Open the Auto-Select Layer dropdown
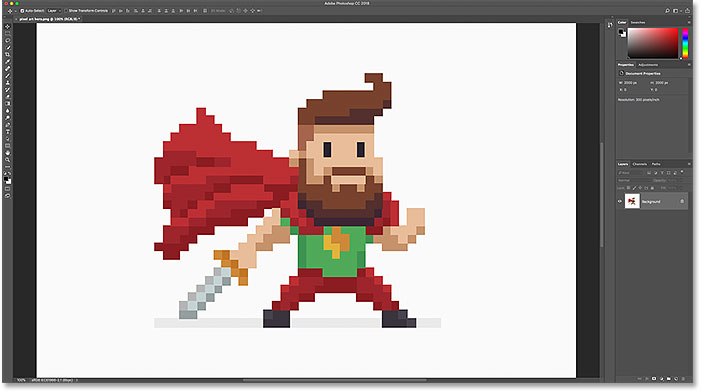The height and width of the screenshot is (392, 701). point(54,11)
